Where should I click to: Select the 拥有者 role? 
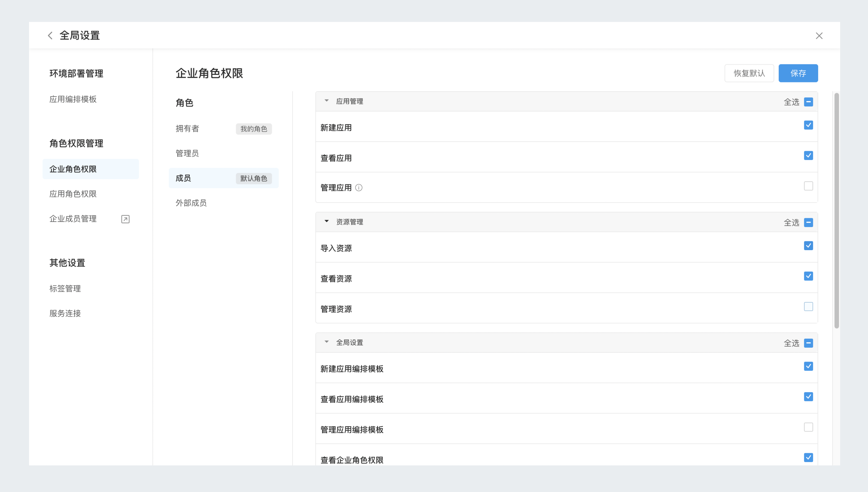(x=188, y=128)
